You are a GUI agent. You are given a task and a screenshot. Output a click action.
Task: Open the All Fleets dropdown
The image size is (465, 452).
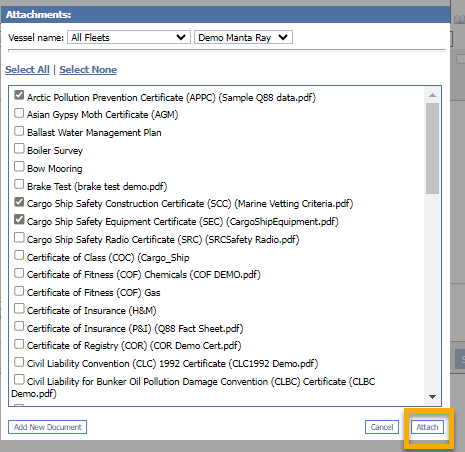pos(129,37)
